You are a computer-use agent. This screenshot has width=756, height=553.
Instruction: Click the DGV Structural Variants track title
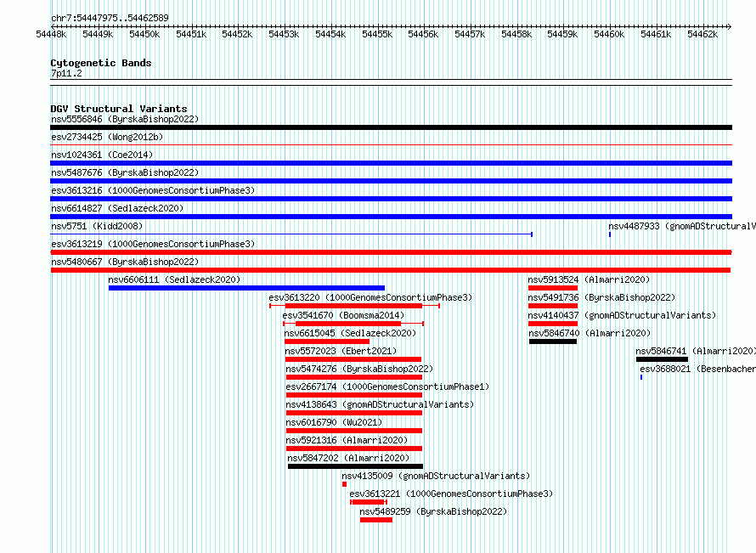point(119,109)
